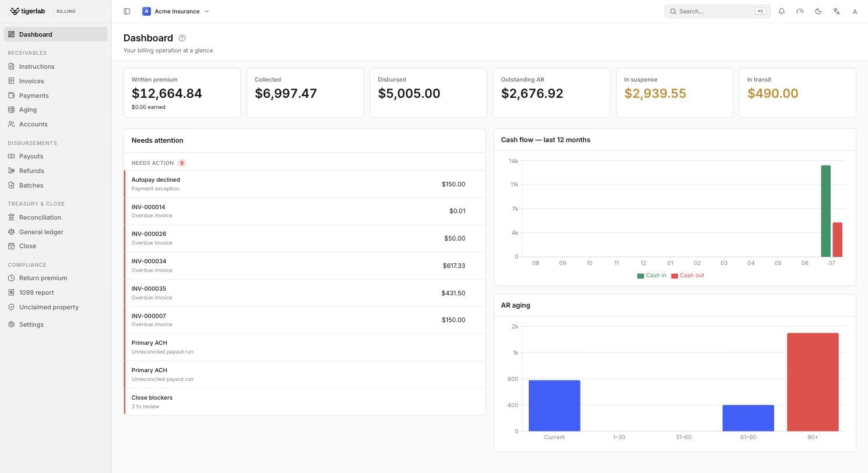
Task: Open the language translation icon
Action: click(837, 11)
